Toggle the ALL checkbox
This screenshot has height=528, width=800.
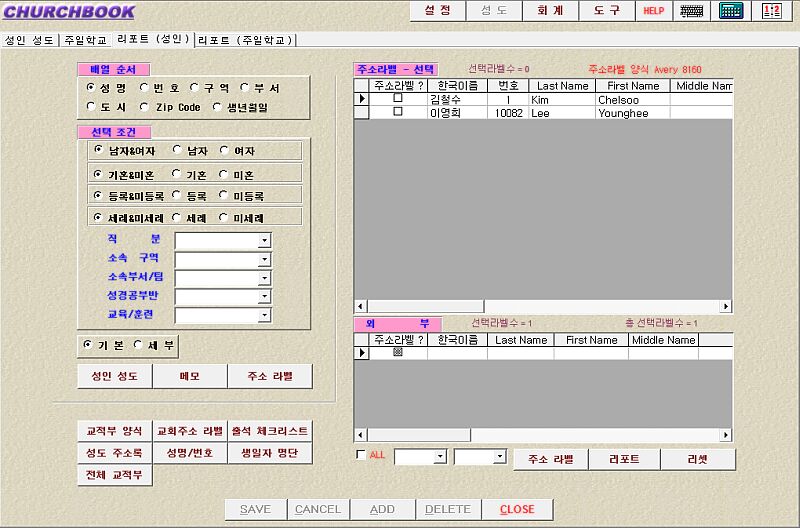coord(361,454)
